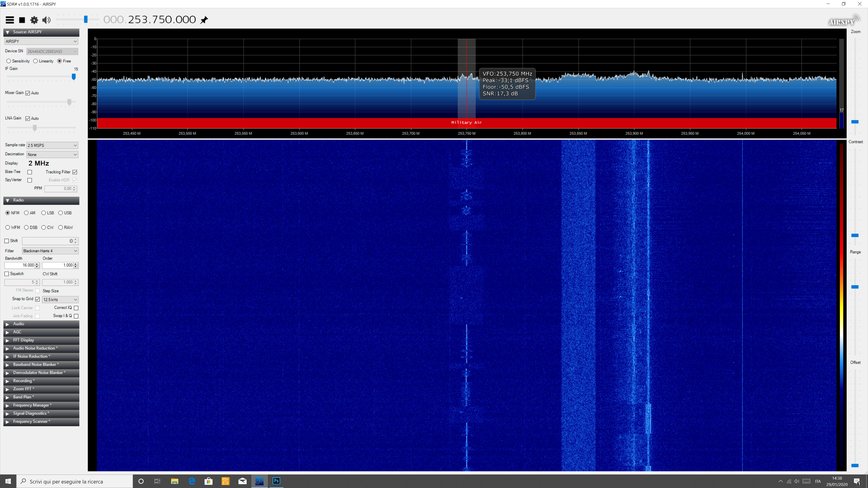Adjust the Range slider handle

(855, 287)
